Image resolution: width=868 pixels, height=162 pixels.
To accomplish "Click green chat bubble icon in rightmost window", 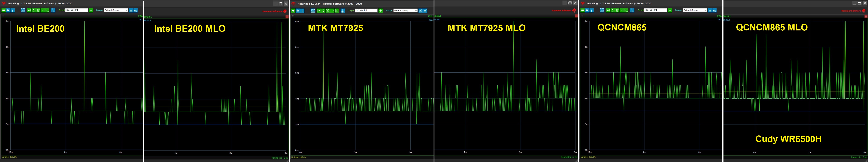I will (583, 10).
